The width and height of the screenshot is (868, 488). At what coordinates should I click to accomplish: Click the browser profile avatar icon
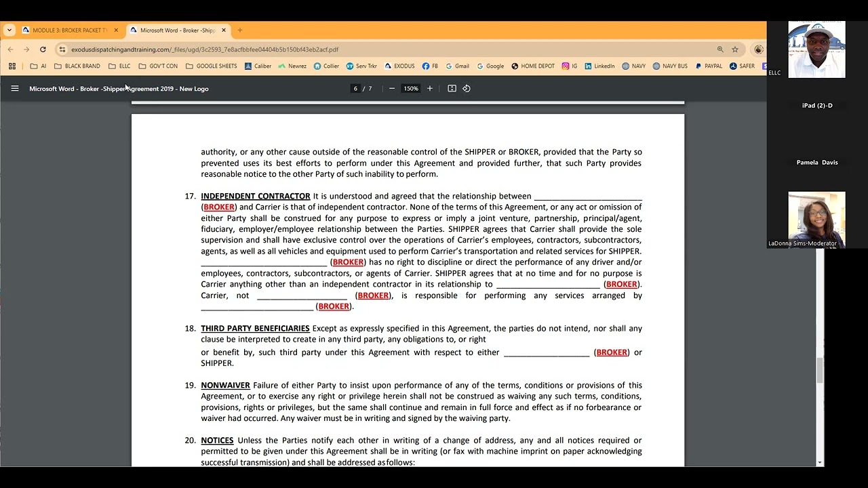[758, 49]
